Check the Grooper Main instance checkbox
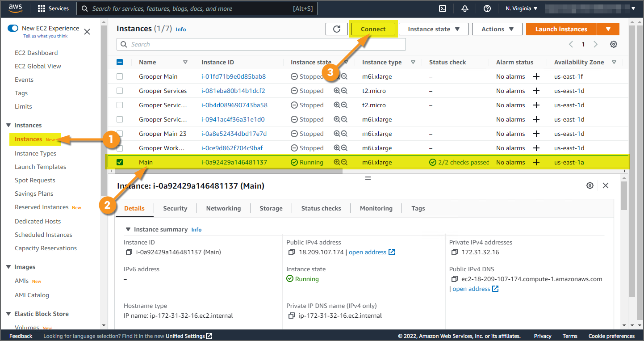Image resolution: width=644 pixels, height=341 pixels. pyautogui.click(x=120, y=76)
